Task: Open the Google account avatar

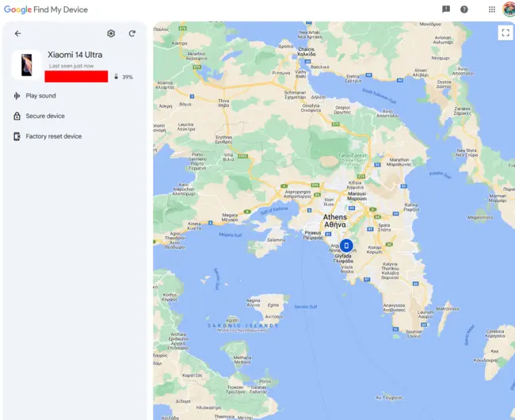Action: (509, 10)
